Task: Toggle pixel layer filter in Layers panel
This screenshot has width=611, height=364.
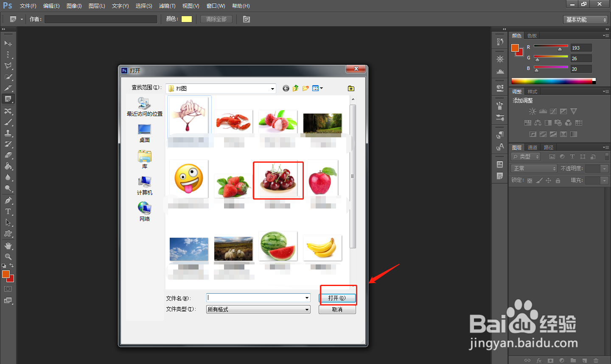Action: click(552, 156)
